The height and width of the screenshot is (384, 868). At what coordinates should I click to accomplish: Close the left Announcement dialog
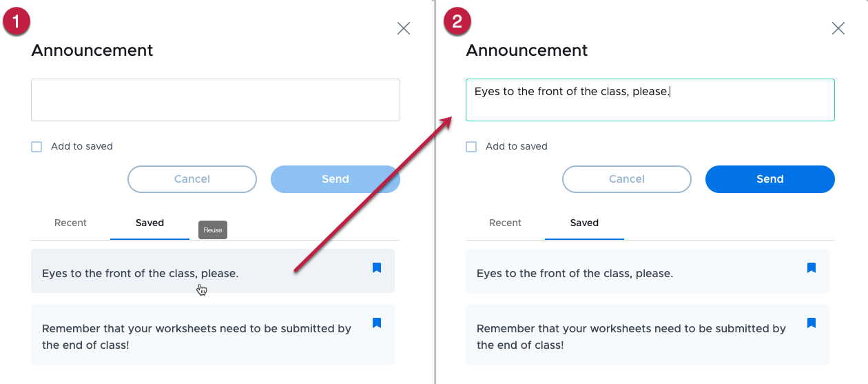point(404,28)
